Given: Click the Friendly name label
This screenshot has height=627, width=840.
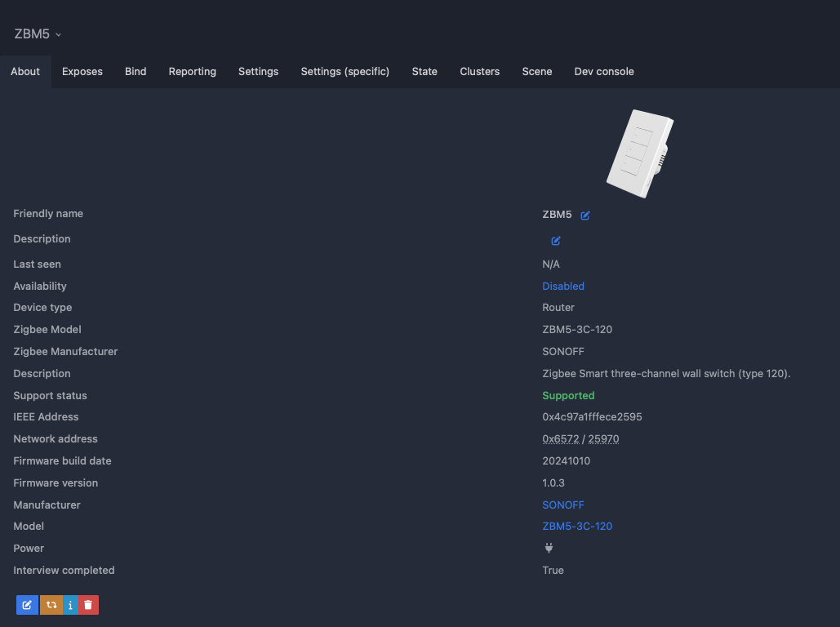Looking at the screenshot, I should click(48, 213).
